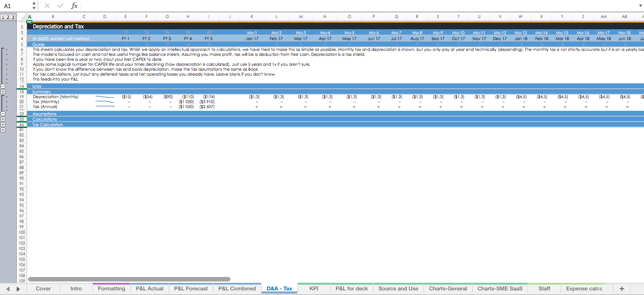Click the 'Tax (Monthly)' label cell
The height and width of the screenshot is (295, 644).
point(46,102)
